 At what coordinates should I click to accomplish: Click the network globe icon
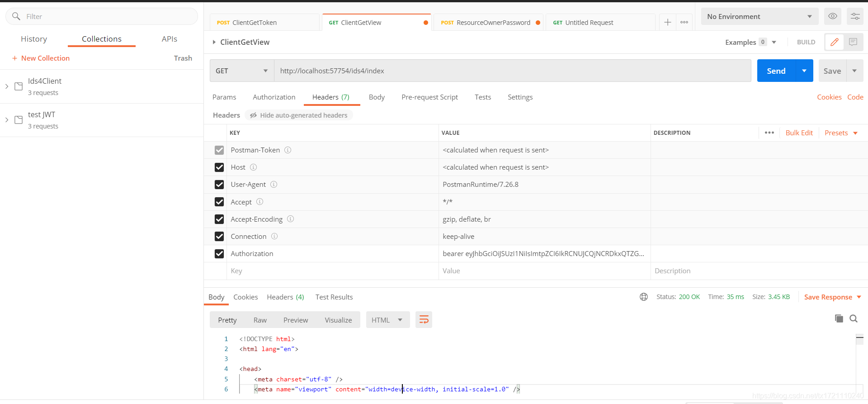pos(644,297)
